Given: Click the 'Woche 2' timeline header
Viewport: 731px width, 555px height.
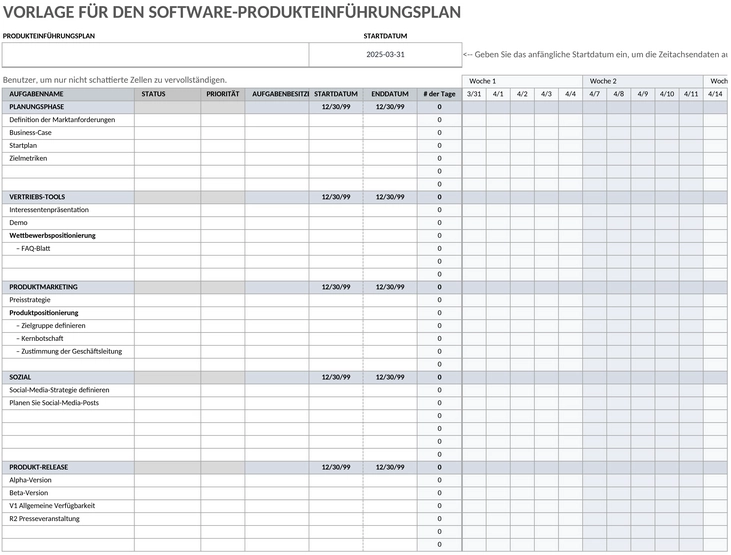Looking at the screenshot, I should (643, 81).
